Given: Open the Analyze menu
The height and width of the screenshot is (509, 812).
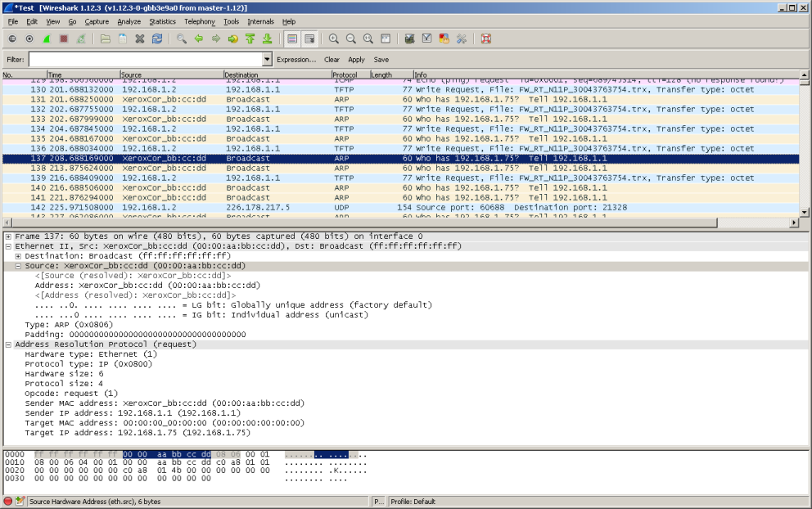Looking at the screenshot, I should coord(129,22).
